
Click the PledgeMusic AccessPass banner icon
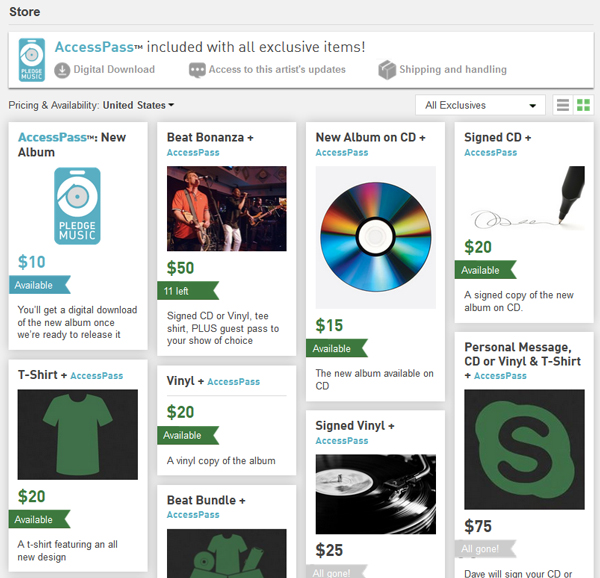pos(32,60)
